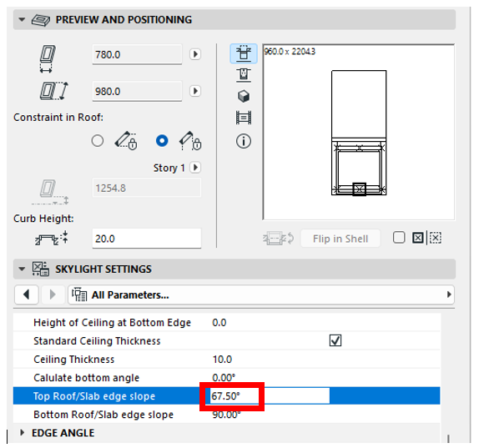Select the vertical constraint radio button
This screenshot has width=479, height=448.
pos(162,141)
